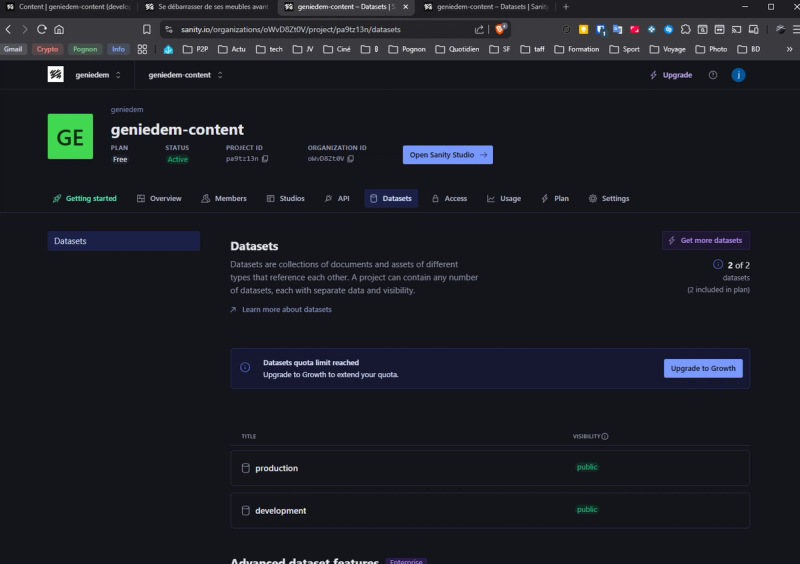
Task: Open the geniedem-content project switcher
Action: pos(185,75)
